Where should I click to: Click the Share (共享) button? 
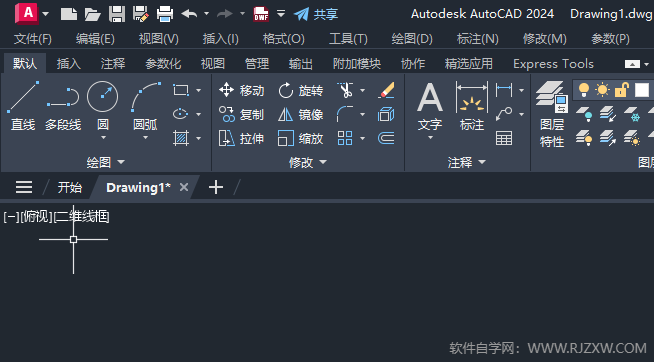[316, 14]
